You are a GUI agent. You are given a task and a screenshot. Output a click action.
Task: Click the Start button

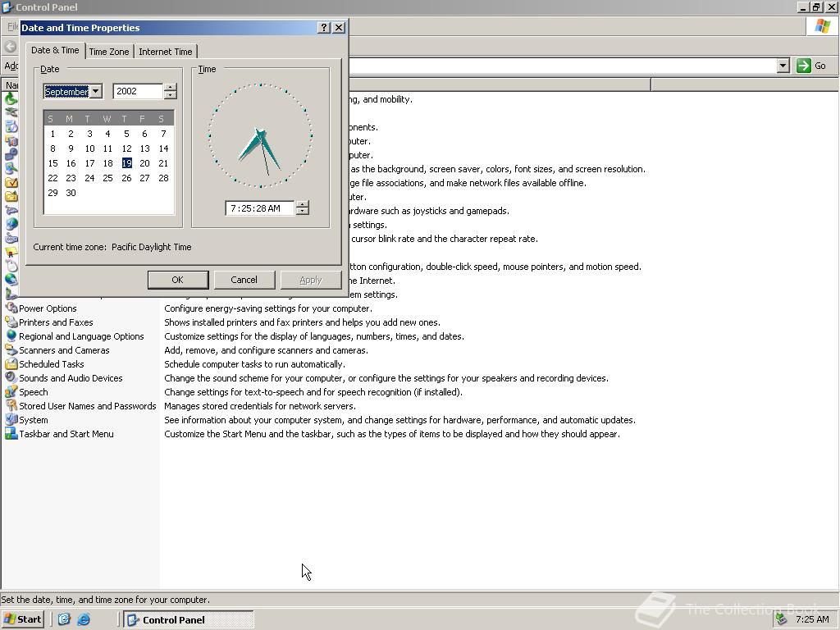click(22, 619)
